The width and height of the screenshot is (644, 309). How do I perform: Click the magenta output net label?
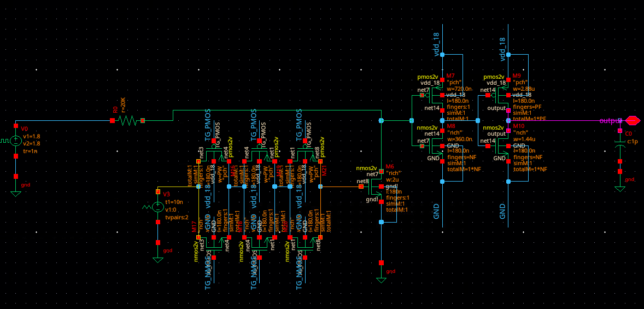(x=611, y=120)
